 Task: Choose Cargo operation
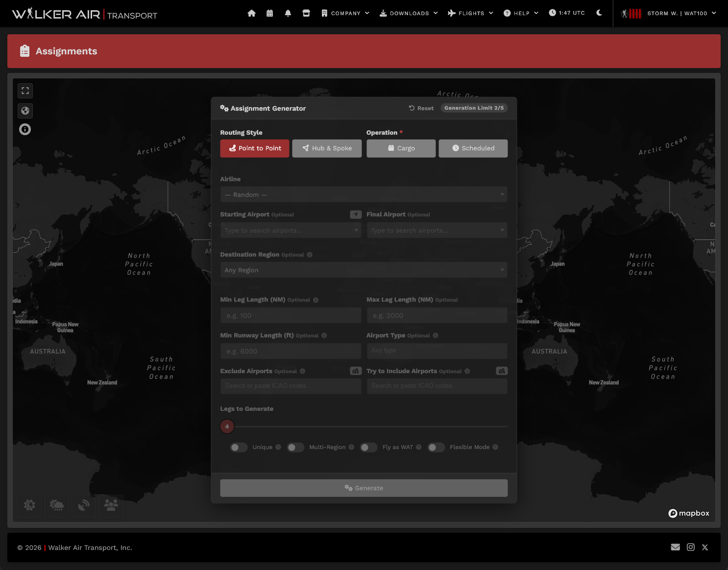point(401,148)
